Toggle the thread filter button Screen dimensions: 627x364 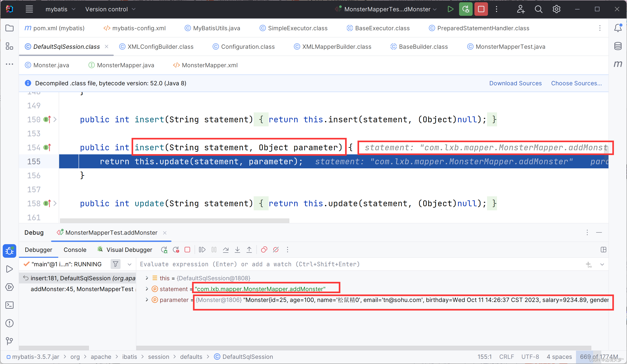pos(116,264)
